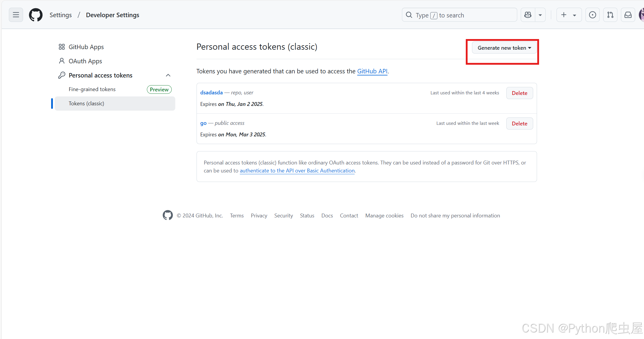Open the hamburger navigation menu
This screenshot has width=644, height=339.
[16, 15]
